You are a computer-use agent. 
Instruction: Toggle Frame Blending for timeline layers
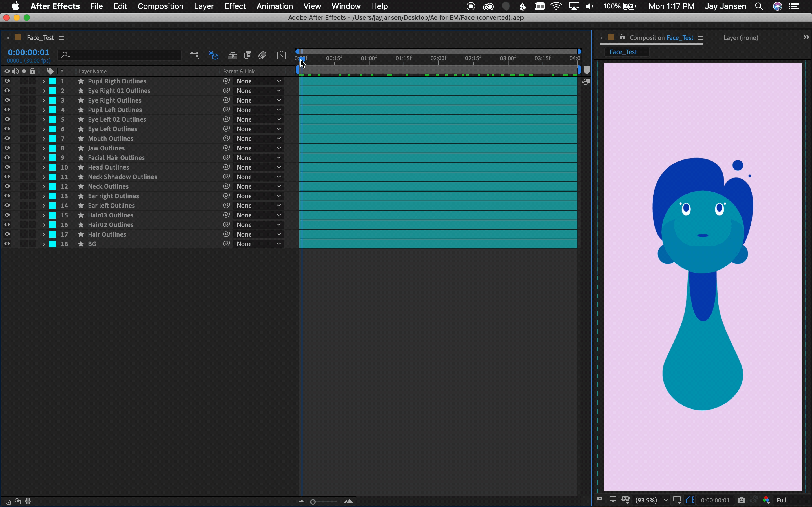[x=248, y=55]
